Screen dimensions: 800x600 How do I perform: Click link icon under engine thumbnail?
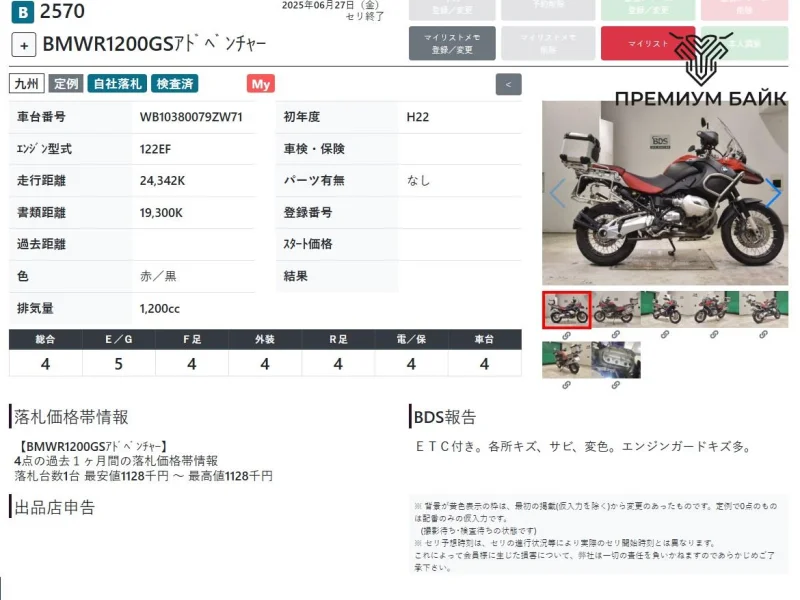pos(615,385)
